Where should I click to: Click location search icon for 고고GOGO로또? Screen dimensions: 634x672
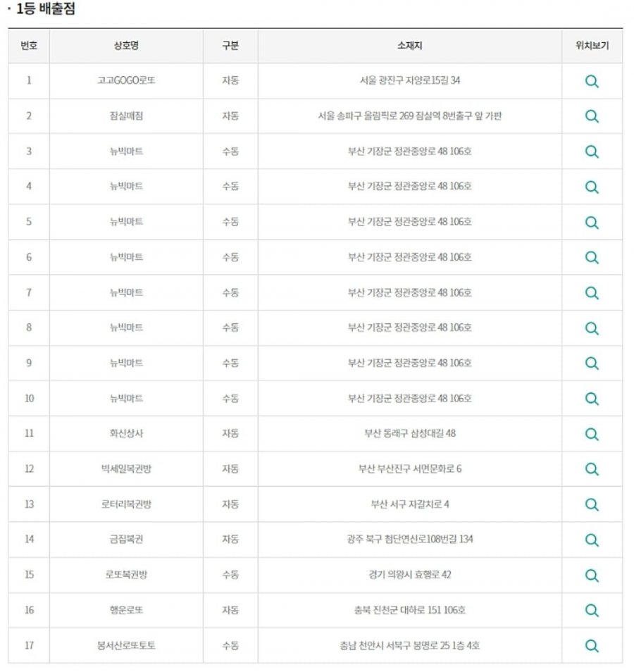[592, 81]
